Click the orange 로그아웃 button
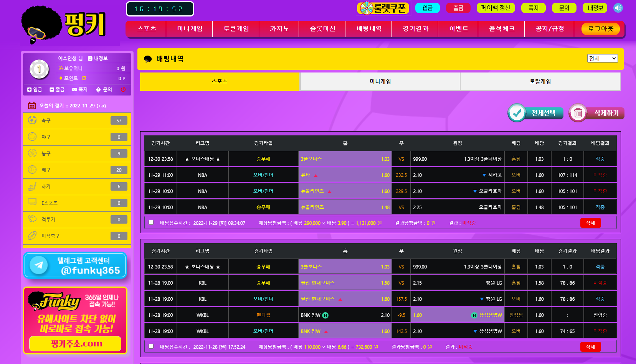 coord(600,29)
